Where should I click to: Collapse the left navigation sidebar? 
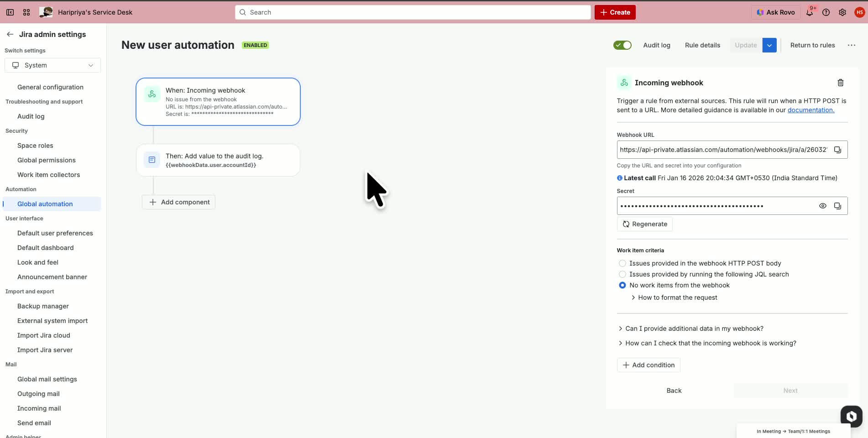pos(10,12)
